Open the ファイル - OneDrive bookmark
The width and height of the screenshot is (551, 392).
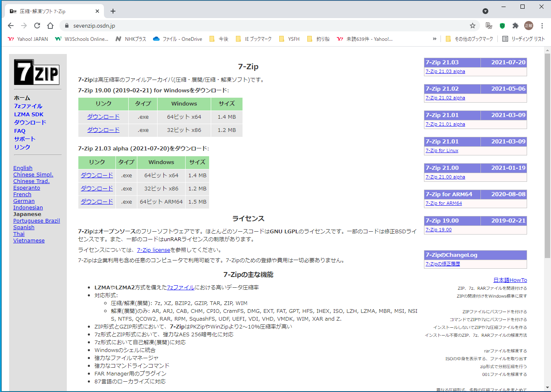coord(177,39)
